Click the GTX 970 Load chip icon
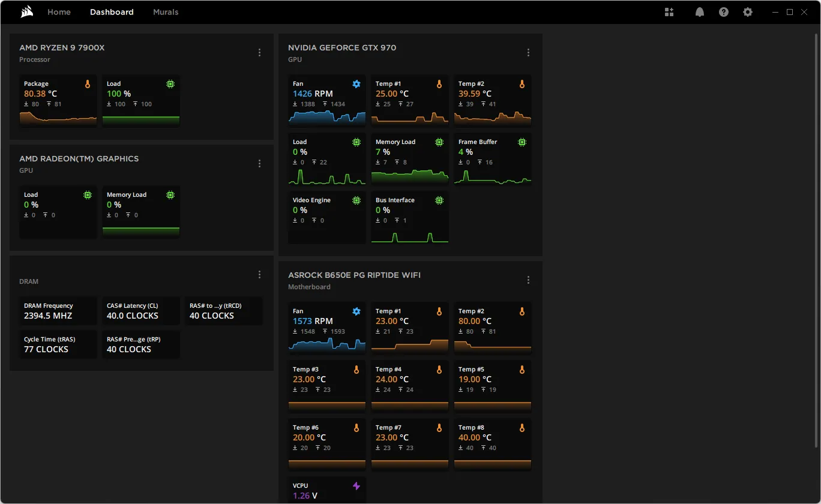821x504 pixels. 356,143
